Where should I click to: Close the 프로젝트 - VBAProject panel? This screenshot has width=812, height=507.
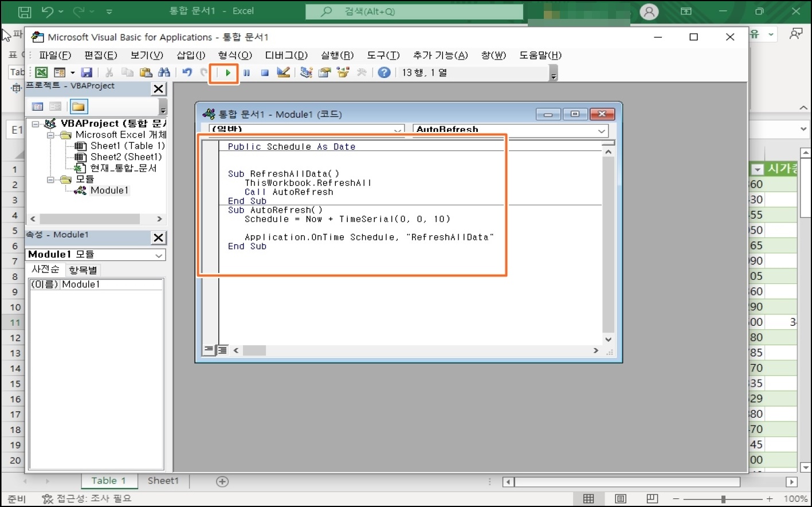click(159, 89)
